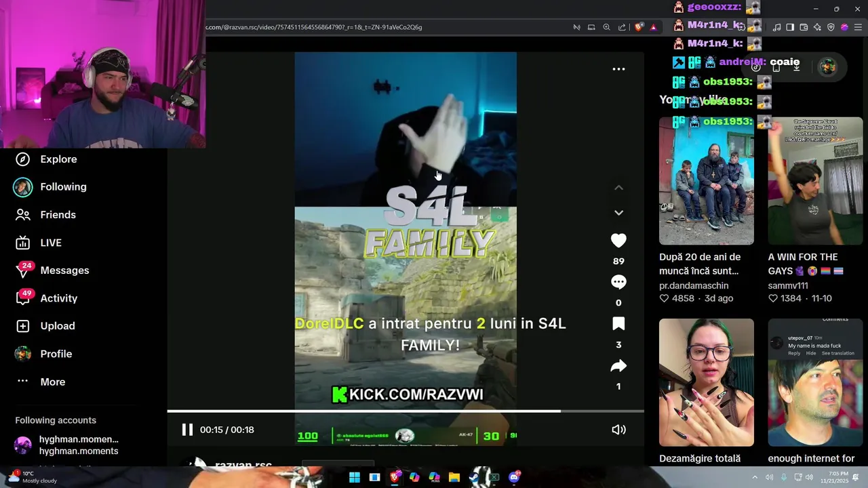868x488 pixels.
Task: Click the picture-in-picture icon in address bar
Action: point(591,27)
